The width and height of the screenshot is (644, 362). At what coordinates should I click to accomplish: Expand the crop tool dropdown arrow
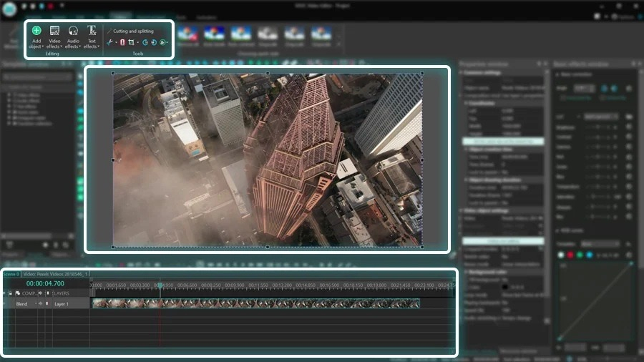click(137, 42)
